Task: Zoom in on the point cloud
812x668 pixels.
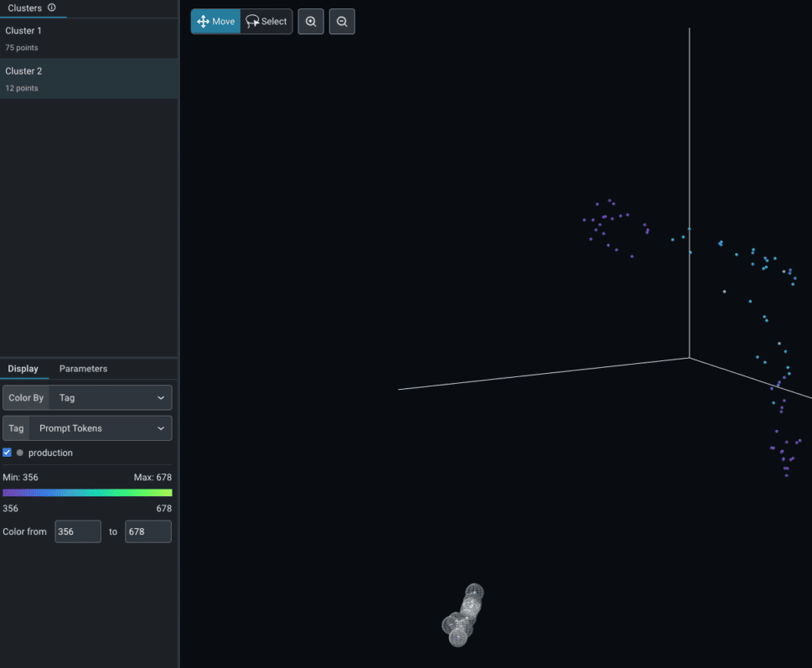Action: tap(311, 22)
